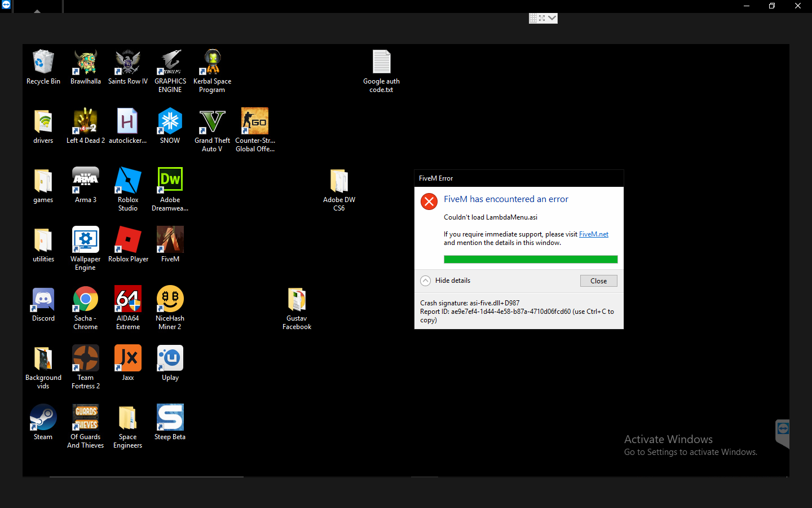812x508 pixels.
Task: Select the drivers folder
Action: coord(43,126)
